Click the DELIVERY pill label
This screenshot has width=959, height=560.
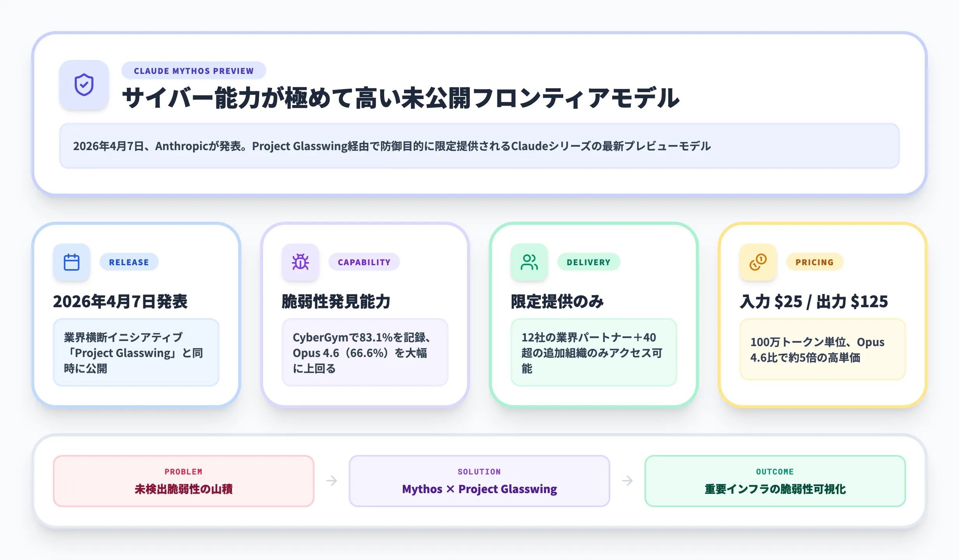tap(588, 262)
